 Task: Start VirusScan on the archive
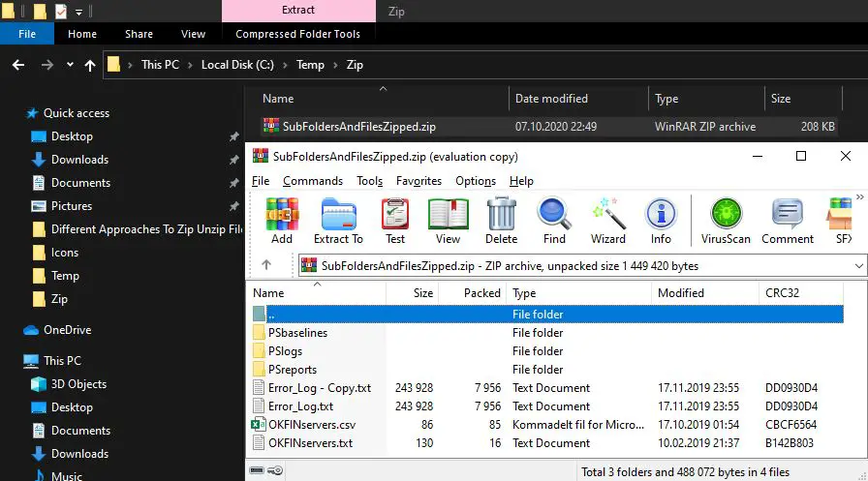coord(726,221)
